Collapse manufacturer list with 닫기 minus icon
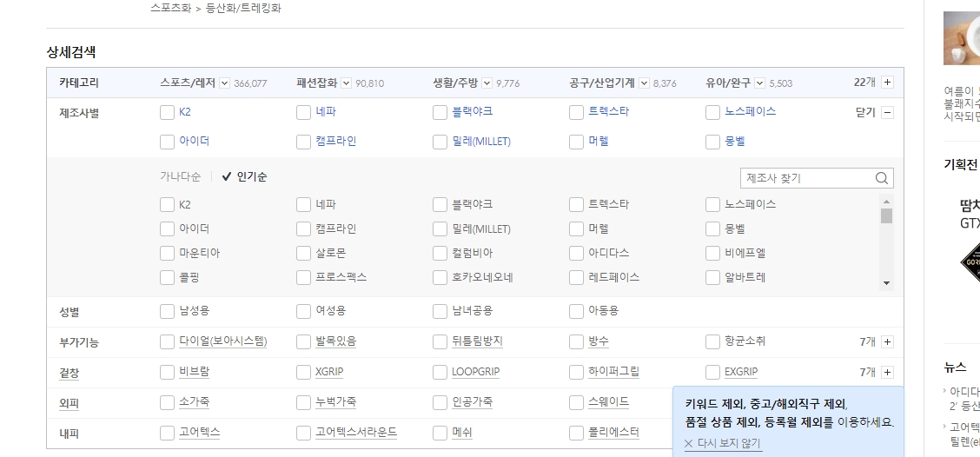This screenshot has width=980, height=457. click(888, 113)
